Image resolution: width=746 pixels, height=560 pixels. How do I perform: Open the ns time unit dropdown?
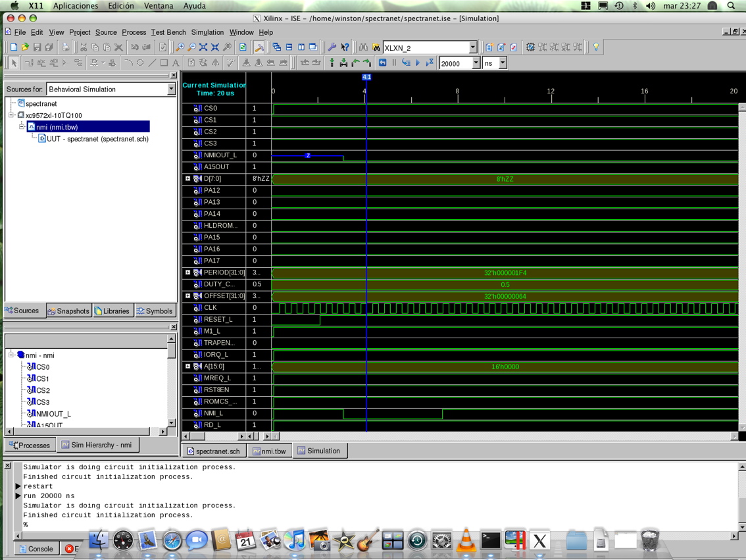click(503, 63)
